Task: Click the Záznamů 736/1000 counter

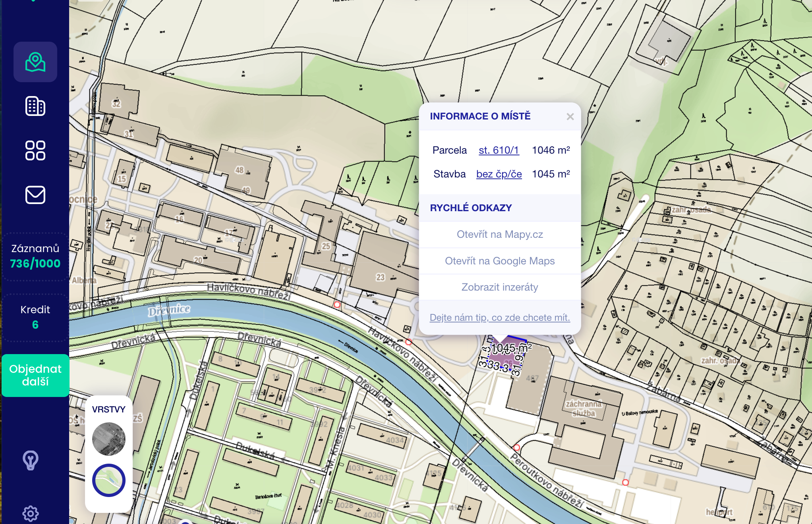Action: click(x=35, y=256)
